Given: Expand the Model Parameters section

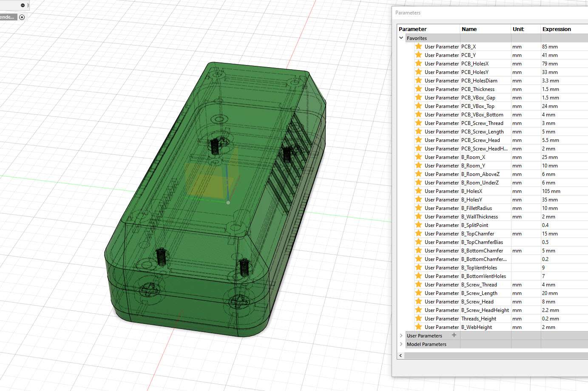Looking at the screenshot, I should [401, 344].
